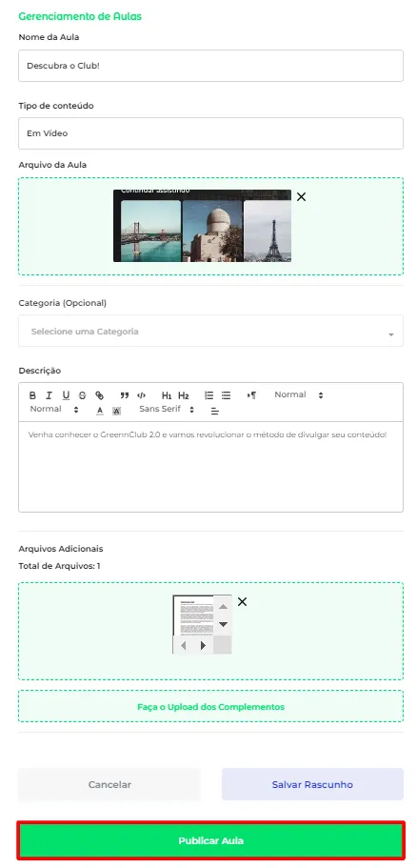Open second-row Normal header dropdown
This screenshot has width=417, height=868.
coord(54,409)
